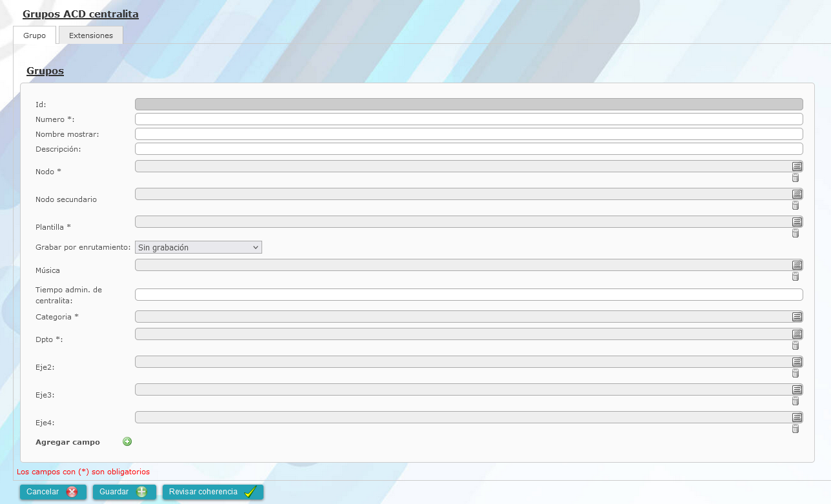Open the Música selection list icon
This screenshot has width=831, height=504.
coord(797,265)
